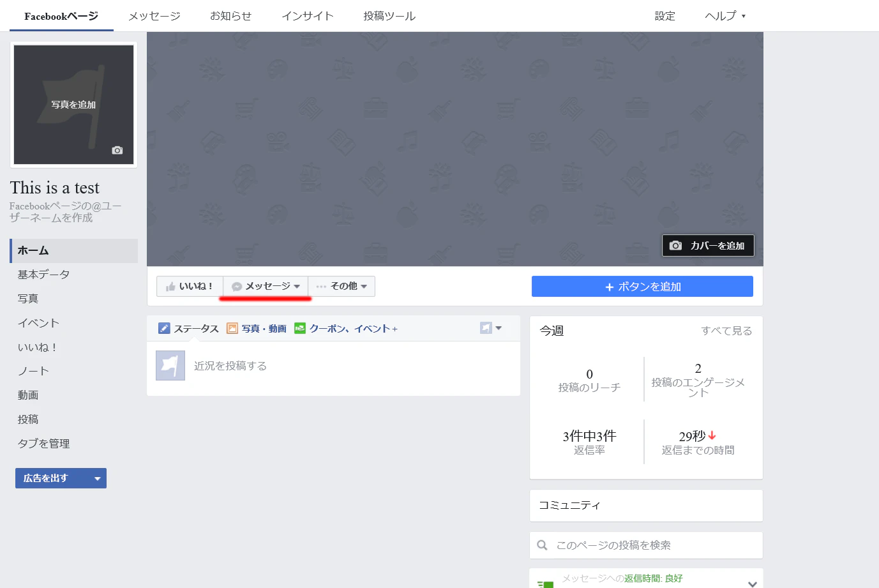Click the 投稿のリーチ stat
This screenshot has height=588, width=879.
coord(589,381)
